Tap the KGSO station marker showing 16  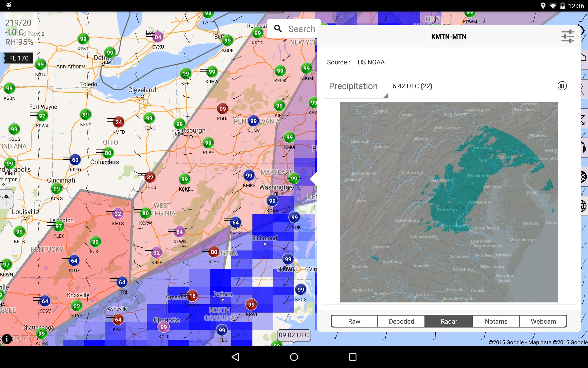coord(192,296)
